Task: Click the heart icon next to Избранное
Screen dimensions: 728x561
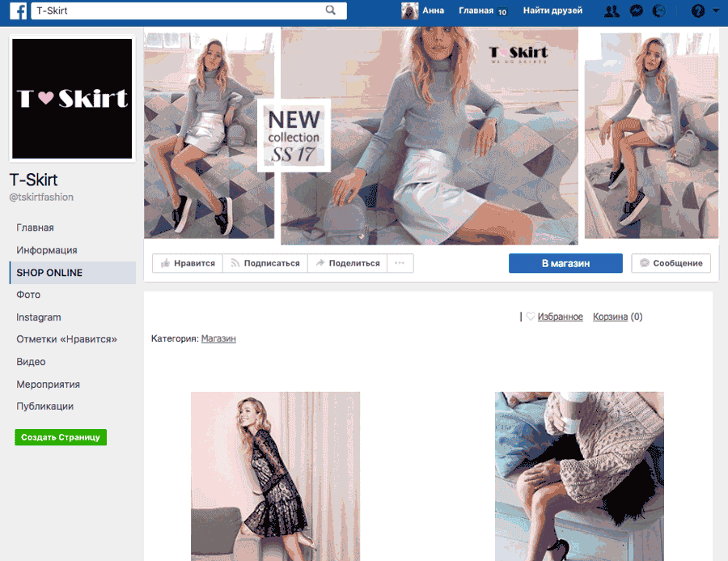Action: (530, 317)
